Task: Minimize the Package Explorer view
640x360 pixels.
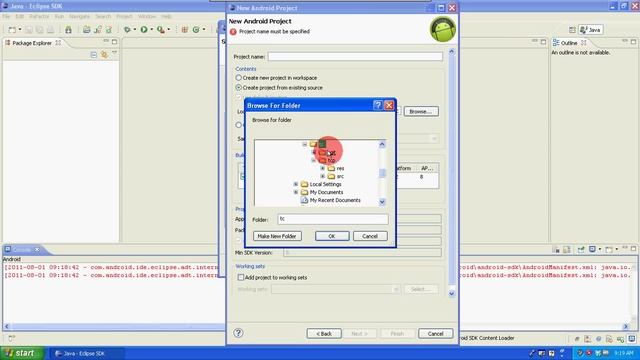Action: 106,41
